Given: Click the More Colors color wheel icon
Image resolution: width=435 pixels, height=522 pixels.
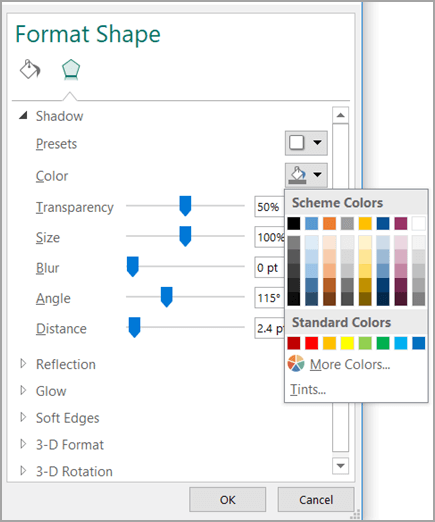Looking at the screenshot, I should pos(296,363).
